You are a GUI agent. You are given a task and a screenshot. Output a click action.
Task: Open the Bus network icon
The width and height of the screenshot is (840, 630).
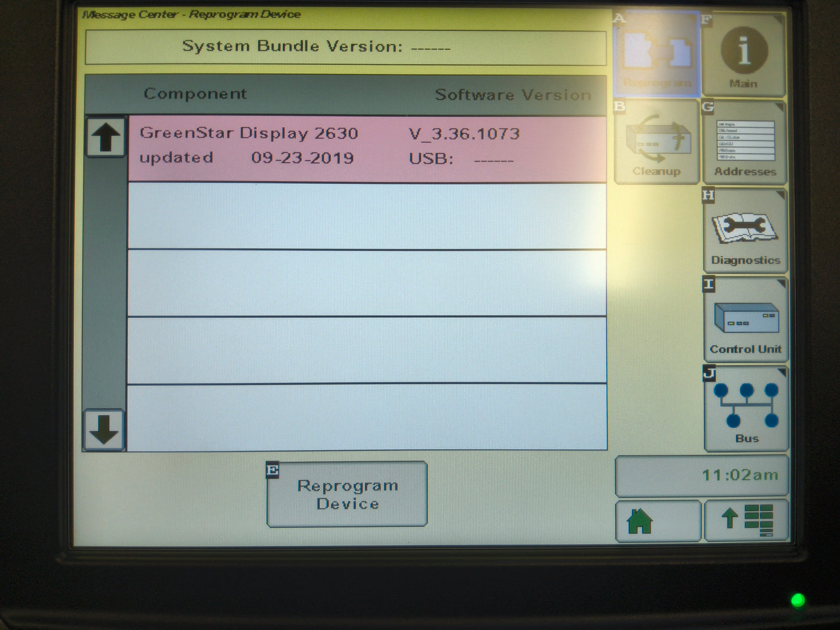pyautogui.click(x=745, y=409)
